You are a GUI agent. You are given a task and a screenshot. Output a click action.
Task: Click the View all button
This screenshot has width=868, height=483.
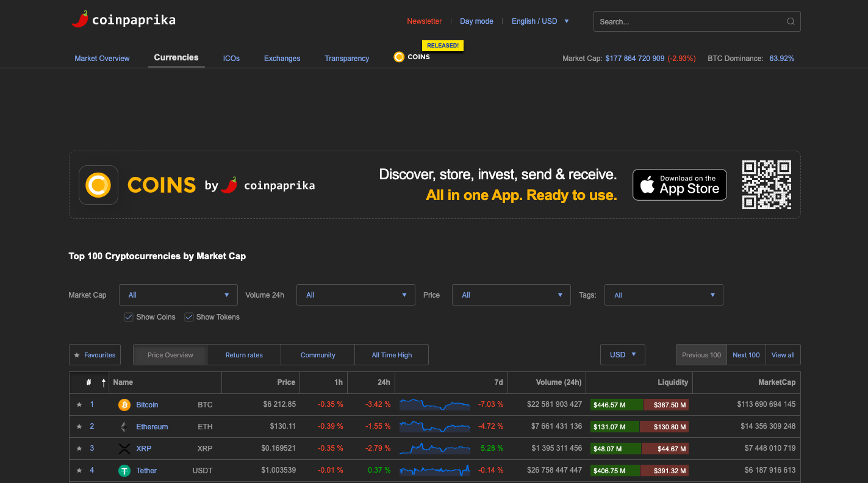[x=783, y=355]
